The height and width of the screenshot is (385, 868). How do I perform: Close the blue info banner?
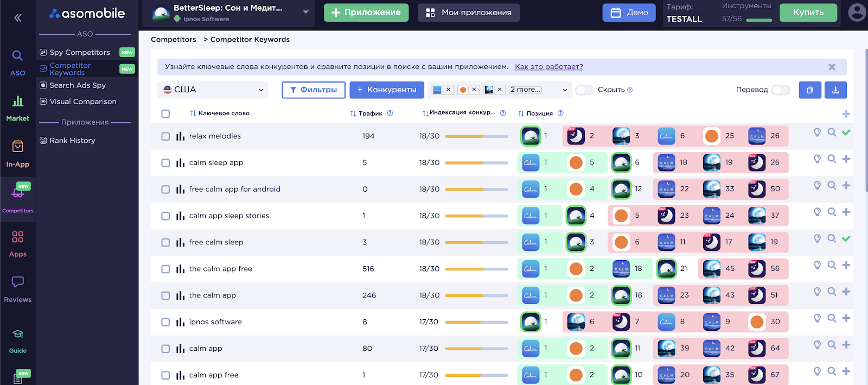point(832,67)
